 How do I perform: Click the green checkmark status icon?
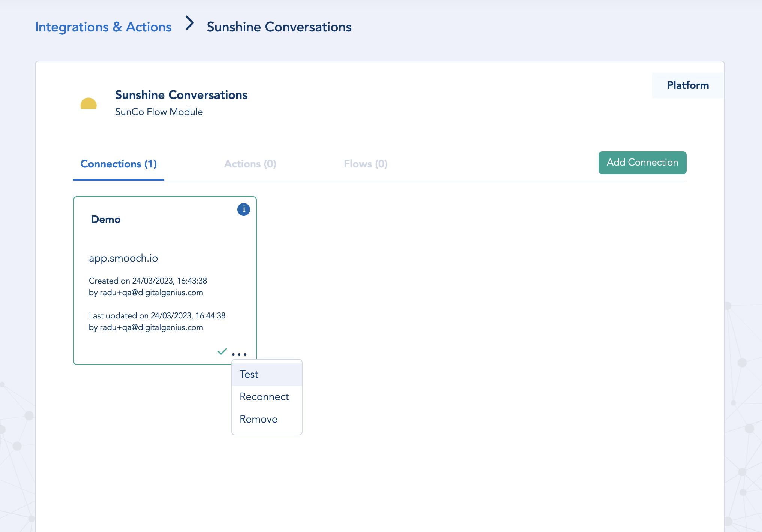pos(222,351)
